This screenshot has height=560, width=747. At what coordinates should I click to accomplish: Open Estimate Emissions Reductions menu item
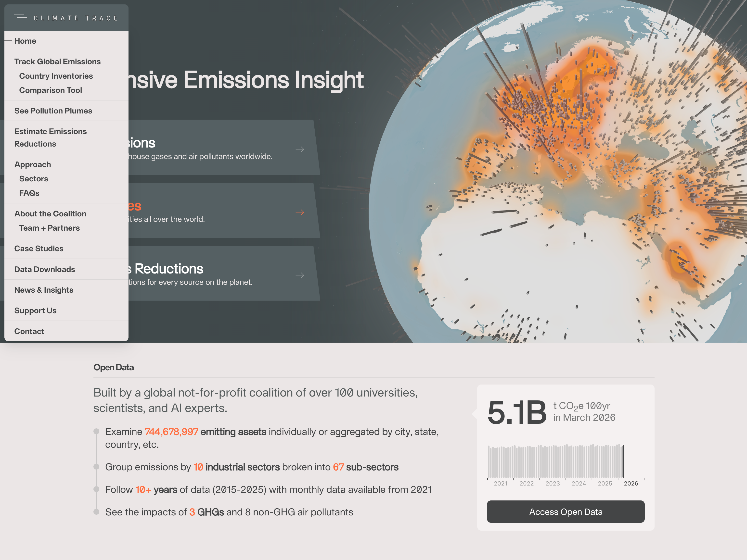[66, 137]
